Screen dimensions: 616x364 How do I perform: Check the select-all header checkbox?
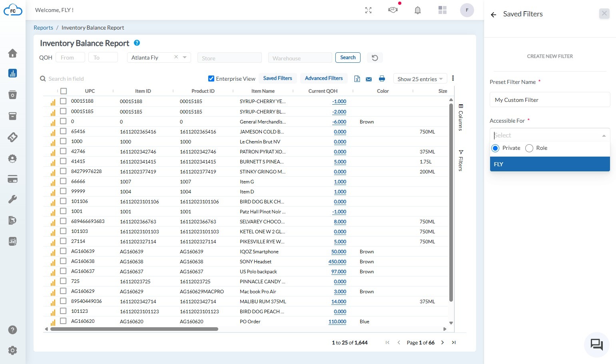pos(64,91)
